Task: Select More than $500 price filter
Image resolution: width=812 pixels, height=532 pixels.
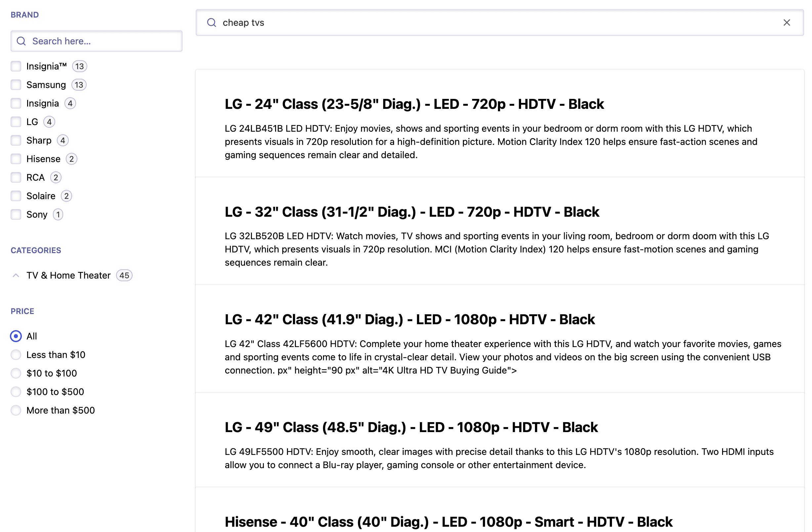Action: [16, 410]
